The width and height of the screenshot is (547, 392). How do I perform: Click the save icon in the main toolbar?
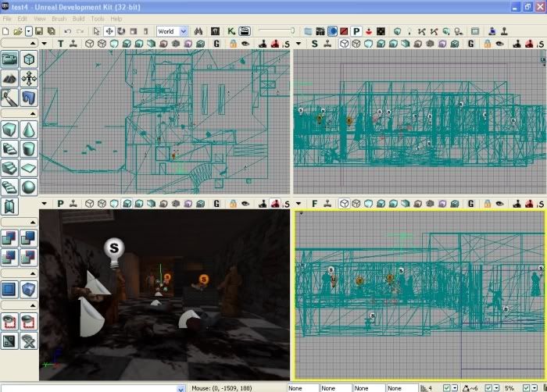[40, 31]
